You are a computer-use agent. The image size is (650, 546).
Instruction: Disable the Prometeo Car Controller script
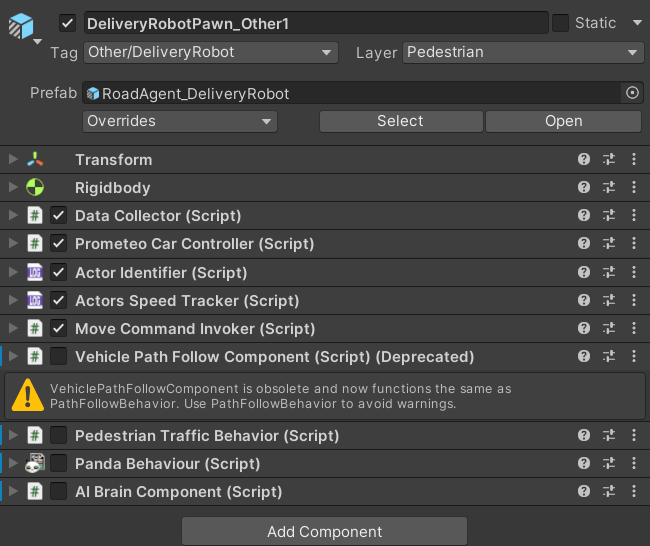[x=58, y=243]
